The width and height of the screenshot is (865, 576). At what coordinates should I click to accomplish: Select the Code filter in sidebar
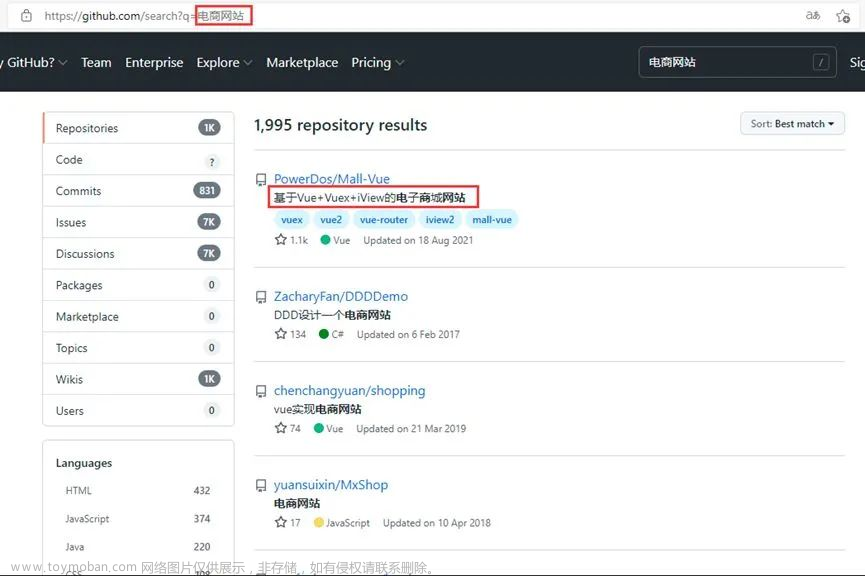(x=138, y=159)
